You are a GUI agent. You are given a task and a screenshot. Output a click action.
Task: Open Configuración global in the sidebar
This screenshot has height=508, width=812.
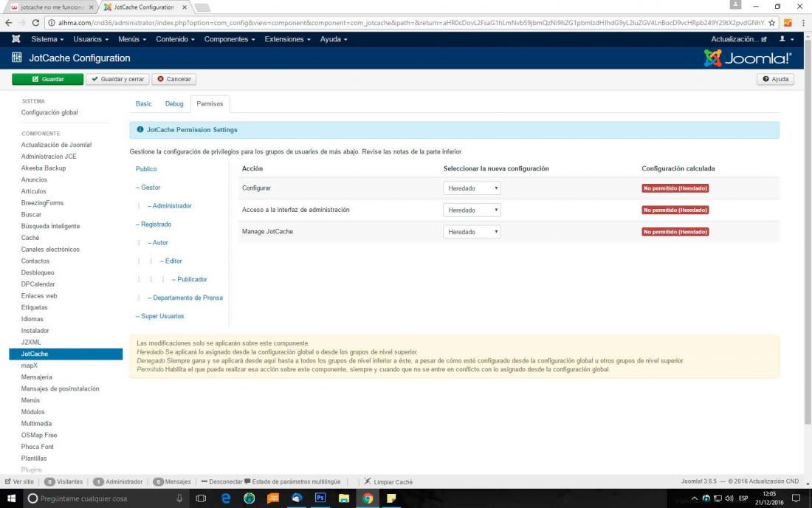pos(49,112)
